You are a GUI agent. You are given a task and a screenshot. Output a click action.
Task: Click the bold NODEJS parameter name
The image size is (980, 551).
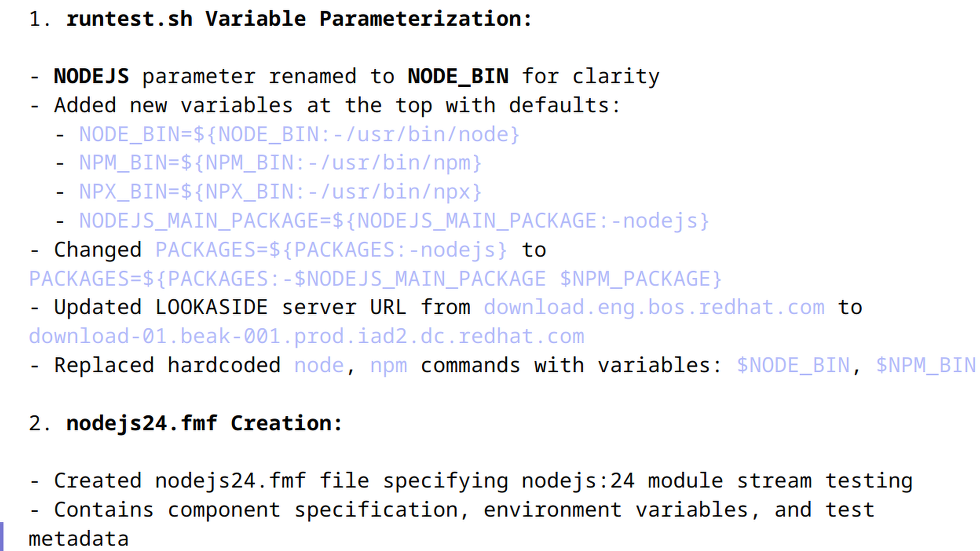[91, 76]
